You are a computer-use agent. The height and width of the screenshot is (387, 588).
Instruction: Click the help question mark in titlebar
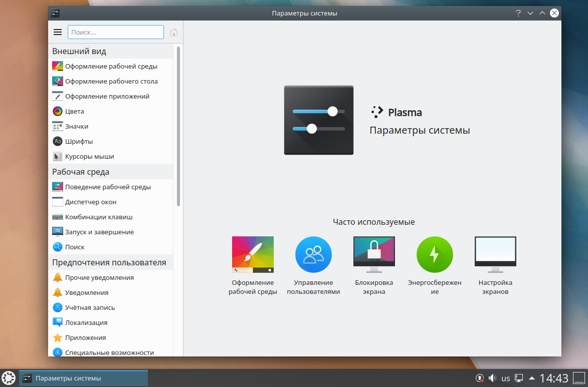point(518,13)
